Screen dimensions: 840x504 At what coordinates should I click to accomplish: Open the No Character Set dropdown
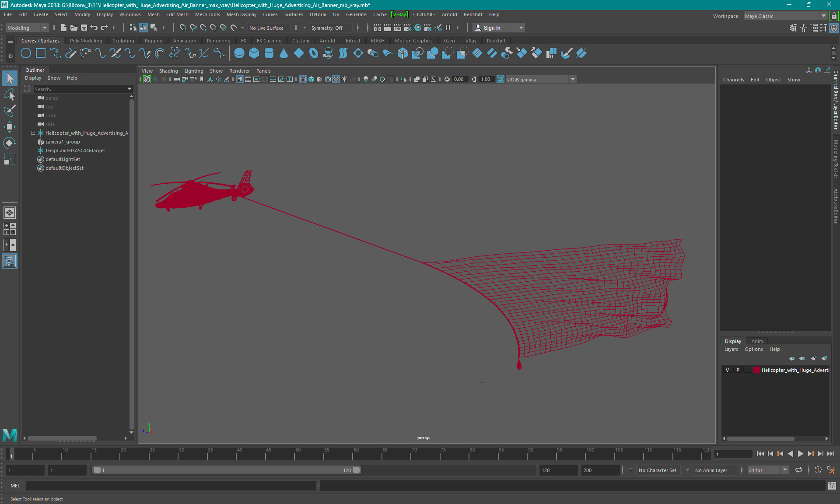[x=659, y=470]
